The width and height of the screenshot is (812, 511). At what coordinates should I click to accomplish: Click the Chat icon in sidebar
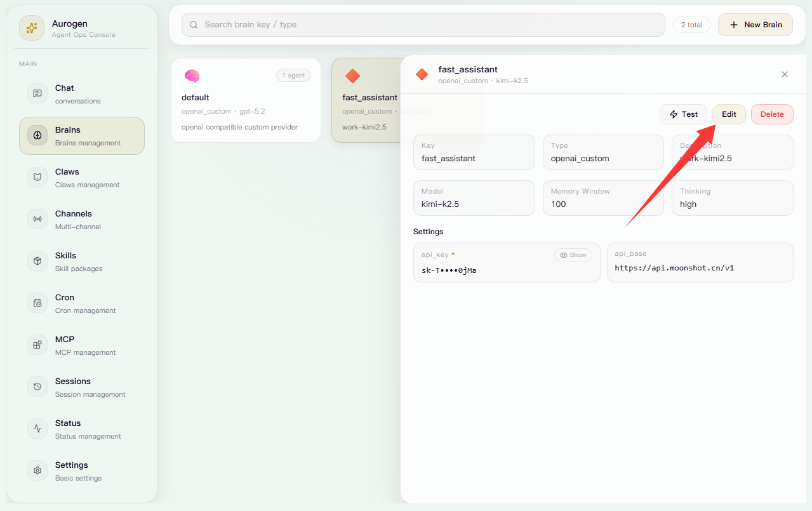point(37,94)
